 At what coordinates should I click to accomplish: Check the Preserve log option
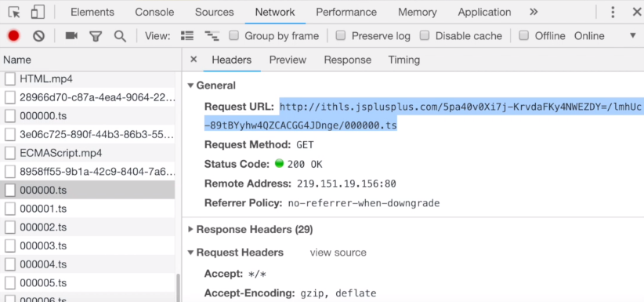coord(340,36)
